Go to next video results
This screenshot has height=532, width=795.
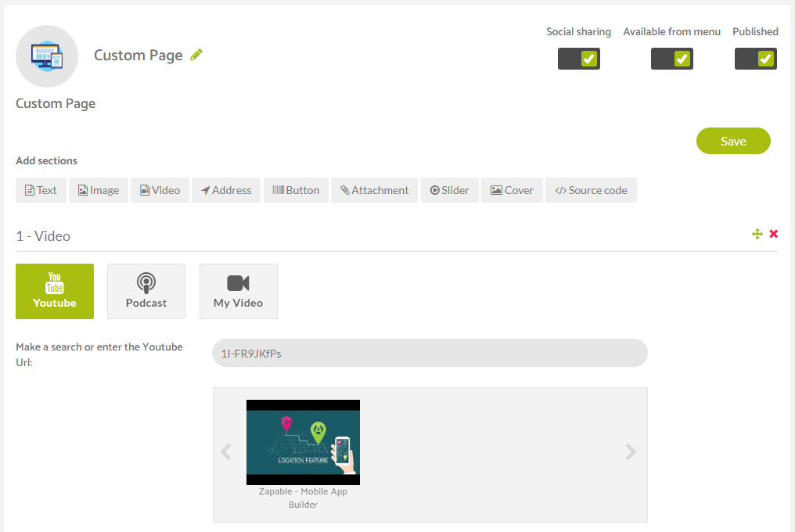pos(630,452)
